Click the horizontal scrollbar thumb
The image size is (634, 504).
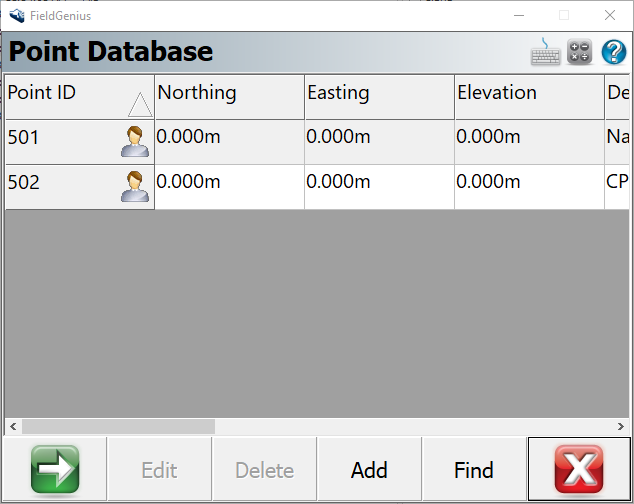(118, 426)
